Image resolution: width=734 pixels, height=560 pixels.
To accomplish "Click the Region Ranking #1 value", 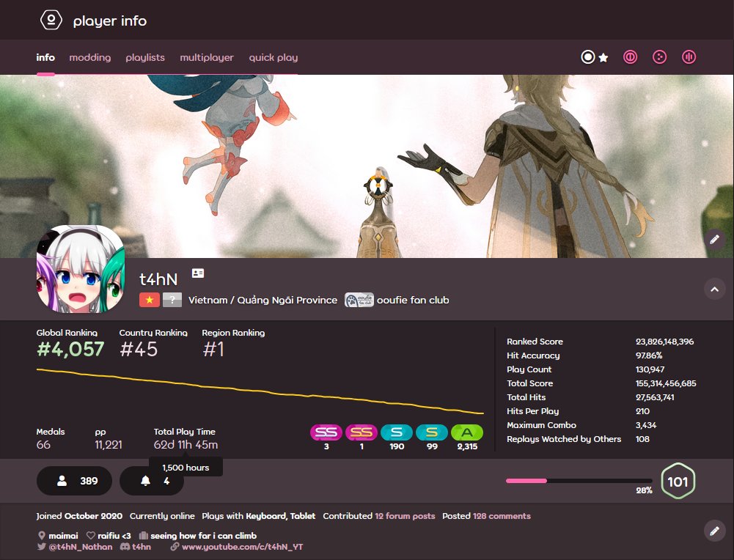I will [213, 349].
